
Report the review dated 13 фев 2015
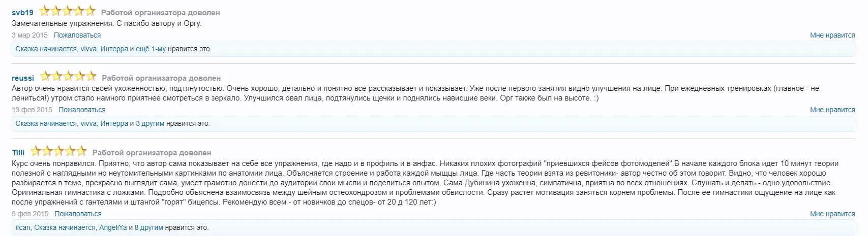(x=82, y=110)
